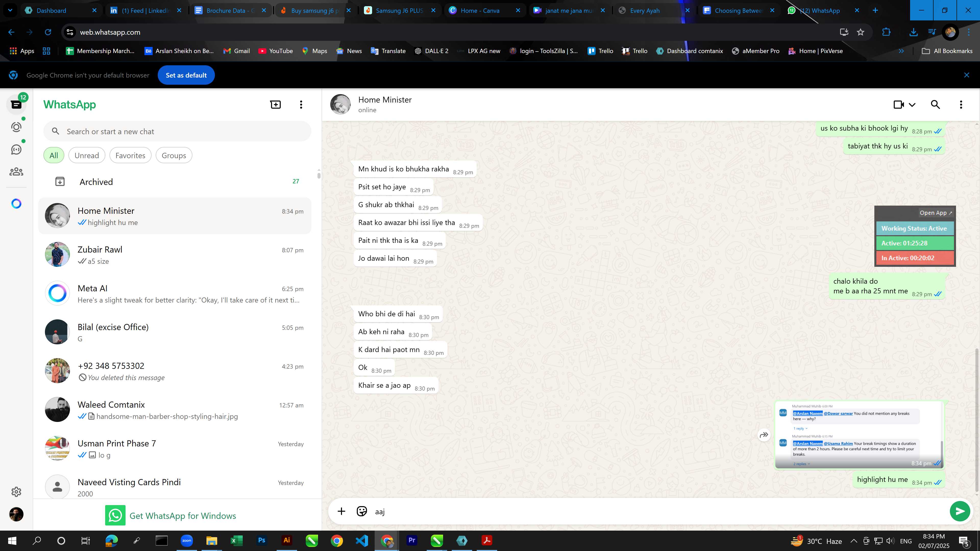Image resolution: width=980 pixels, height=551 pixels.
Task: Go back to previous page
Action: [11, 32]
